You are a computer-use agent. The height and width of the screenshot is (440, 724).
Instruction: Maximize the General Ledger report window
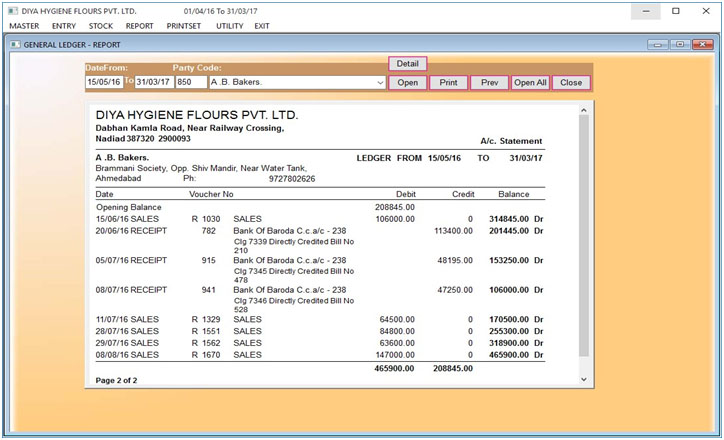pos(680,45)
